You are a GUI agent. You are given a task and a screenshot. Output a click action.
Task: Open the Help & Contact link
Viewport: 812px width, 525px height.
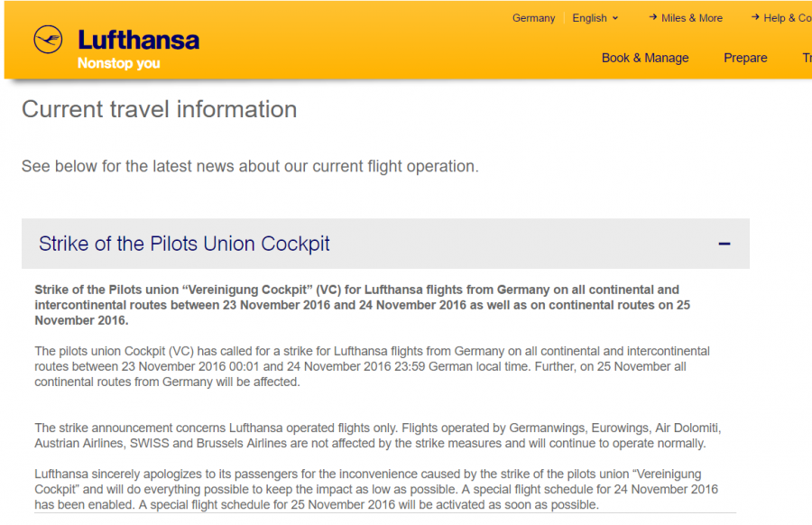(x=787, y=18)
